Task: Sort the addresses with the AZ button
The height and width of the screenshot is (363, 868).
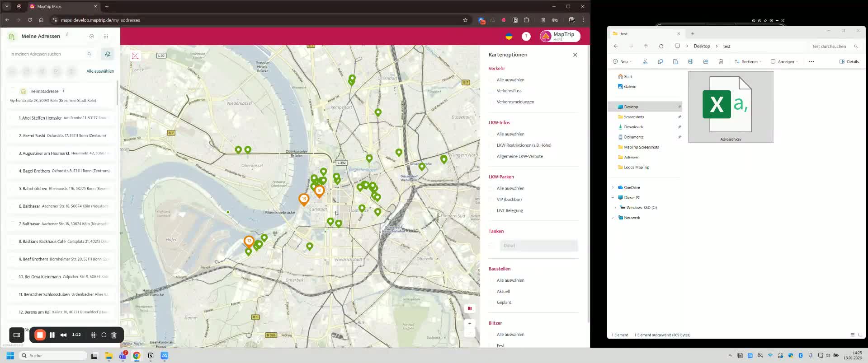Action: (x=108, y=54)
